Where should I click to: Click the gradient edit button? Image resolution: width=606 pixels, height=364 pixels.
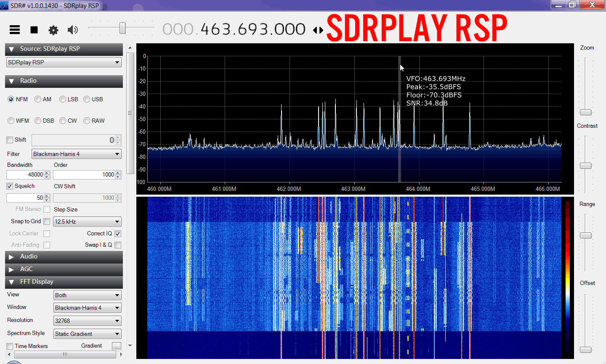point(117,346)
